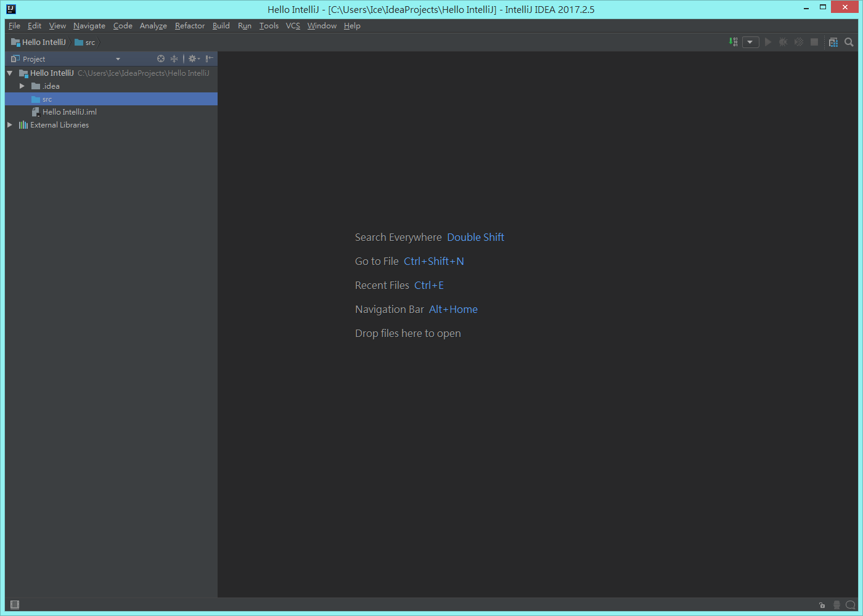Click the IntelliJ IDEA title bar logo
Screen dimensions: 863x616
pyautogui.click(x=11, y=9)
